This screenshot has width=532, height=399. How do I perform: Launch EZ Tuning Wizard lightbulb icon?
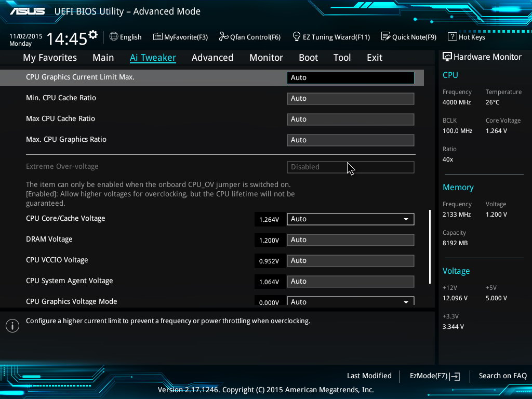point(297,36)
